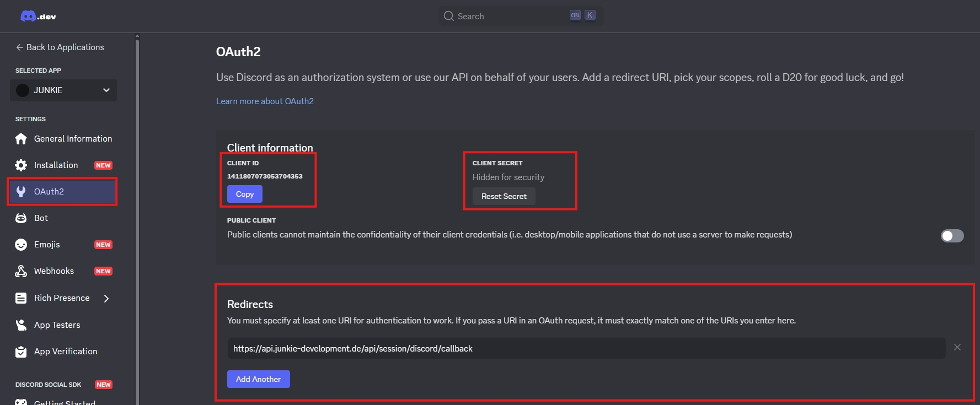
Task: Click the Bot robot icon
Action: coord(21,218)
